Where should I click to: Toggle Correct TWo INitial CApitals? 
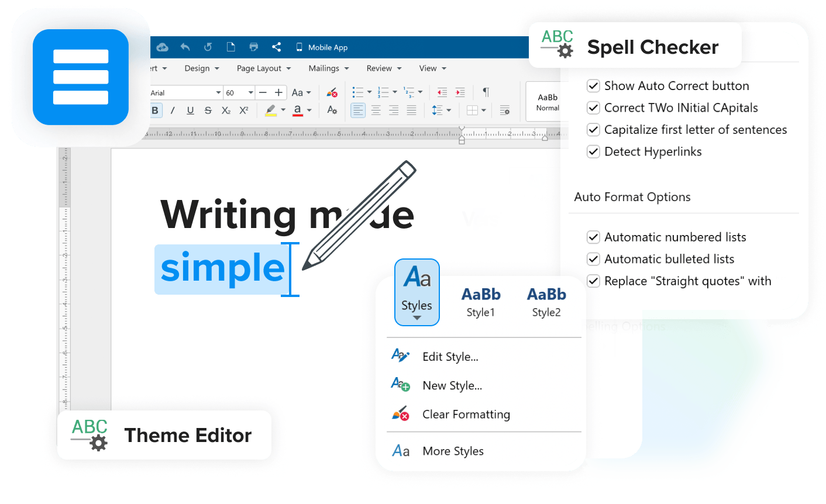coord(593,108)
